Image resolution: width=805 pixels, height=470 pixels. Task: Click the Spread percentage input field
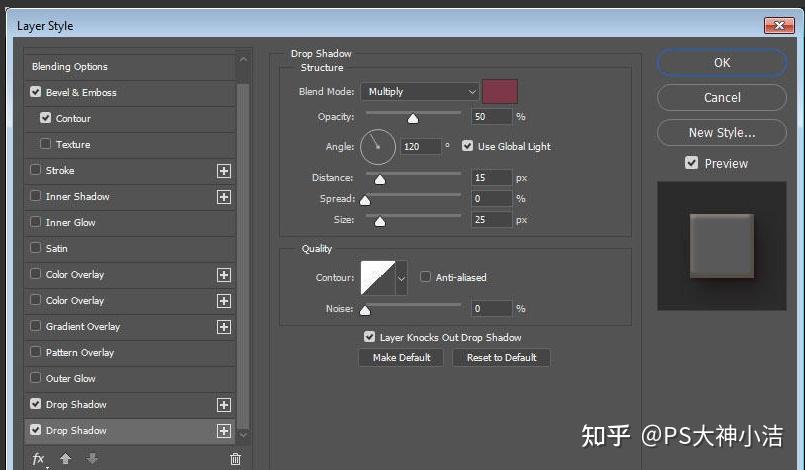tap(491, 199)
